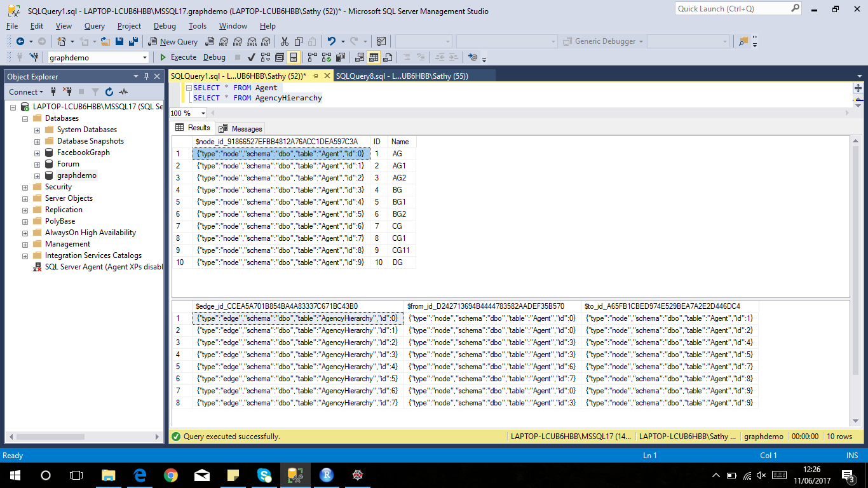Open the Query menu

pyautogui.click(x=94, y=26)
